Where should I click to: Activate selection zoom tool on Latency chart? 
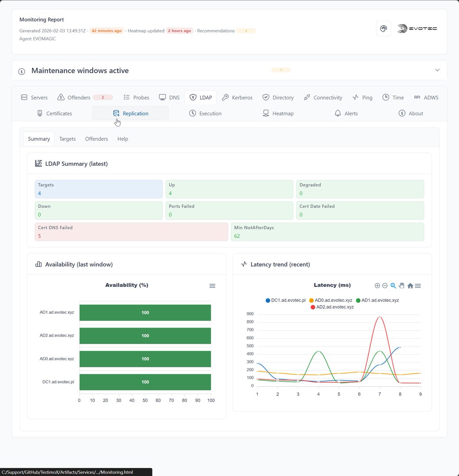(393, 286)
